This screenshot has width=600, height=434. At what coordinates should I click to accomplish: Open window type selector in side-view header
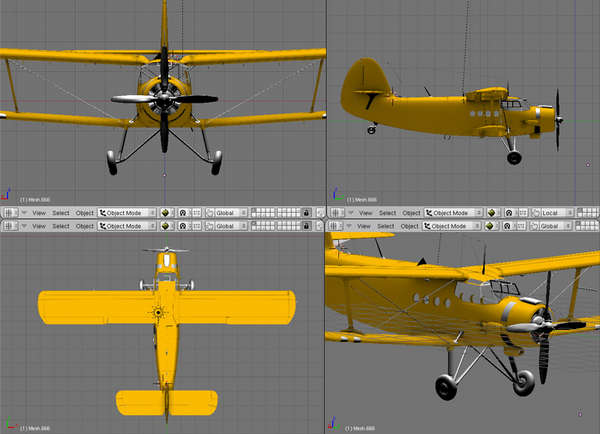coord(337,213)
